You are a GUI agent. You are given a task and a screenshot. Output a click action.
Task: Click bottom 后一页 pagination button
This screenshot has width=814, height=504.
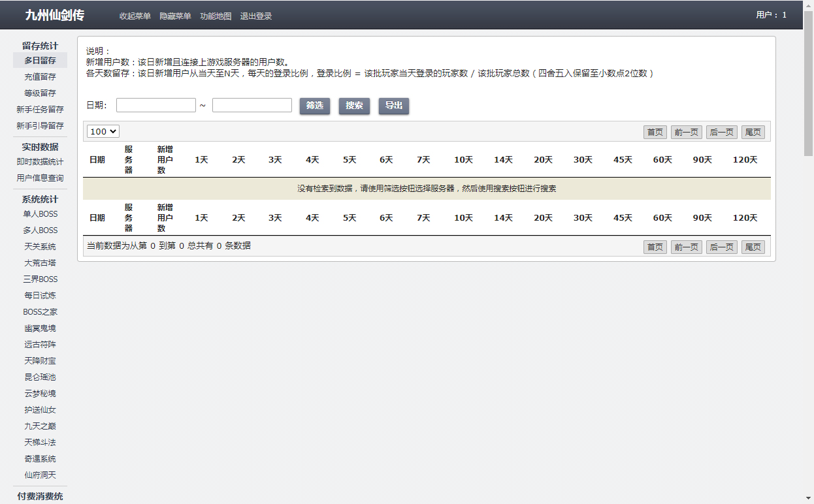722,247
